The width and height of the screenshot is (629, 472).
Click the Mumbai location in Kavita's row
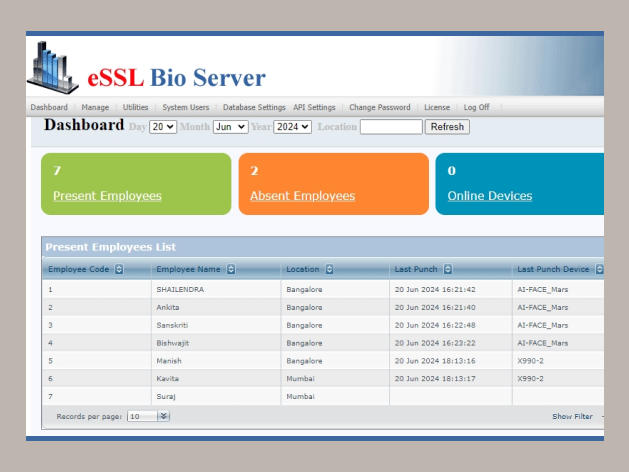pos(300,379)
